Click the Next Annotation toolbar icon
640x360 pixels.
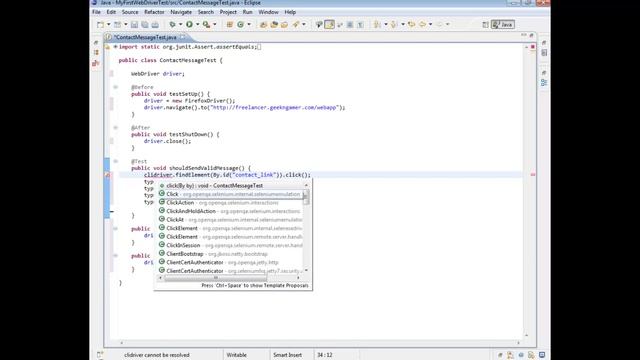pyautogui.click(x=378, y=24)
